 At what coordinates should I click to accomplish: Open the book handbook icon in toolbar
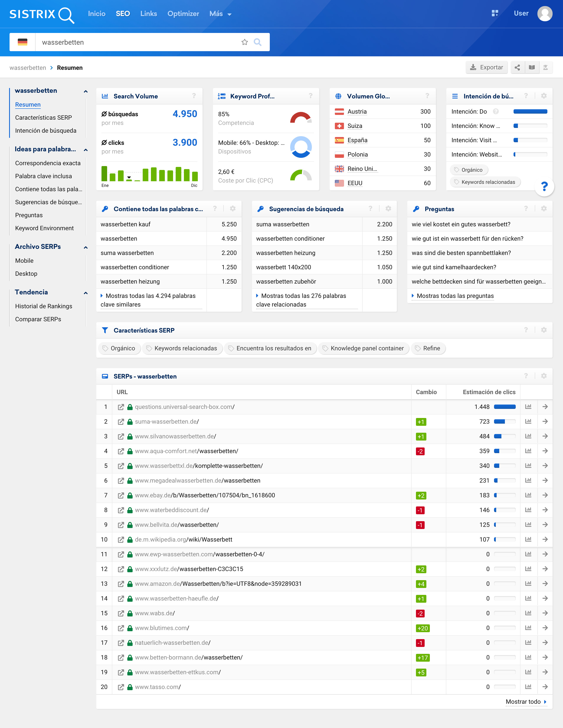click(532, 67)
